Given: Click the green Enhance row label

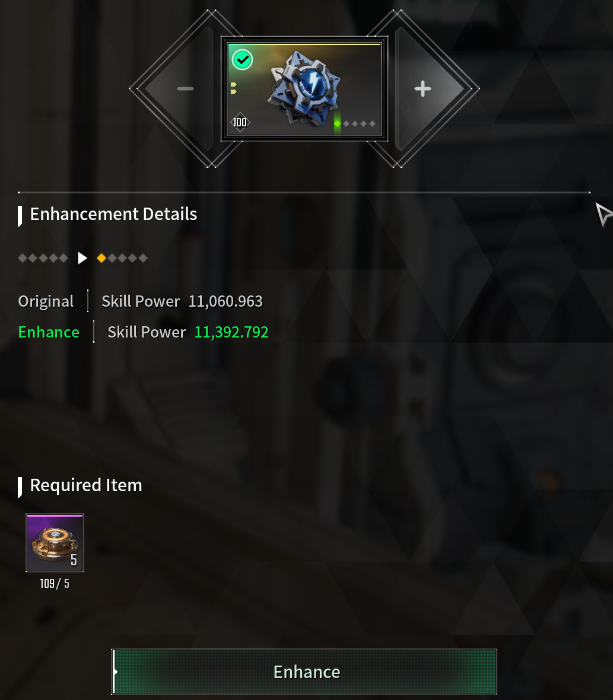Looking at the screenshot, I should [x=49, y=332].
